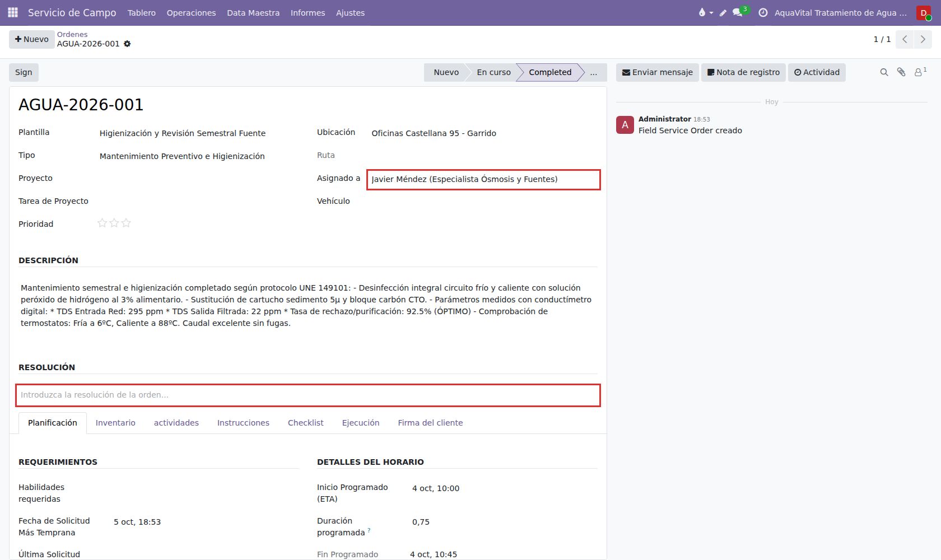
Task: Open company selector AquaVital Tratamiento de Agua
Action: pos(840,12)
